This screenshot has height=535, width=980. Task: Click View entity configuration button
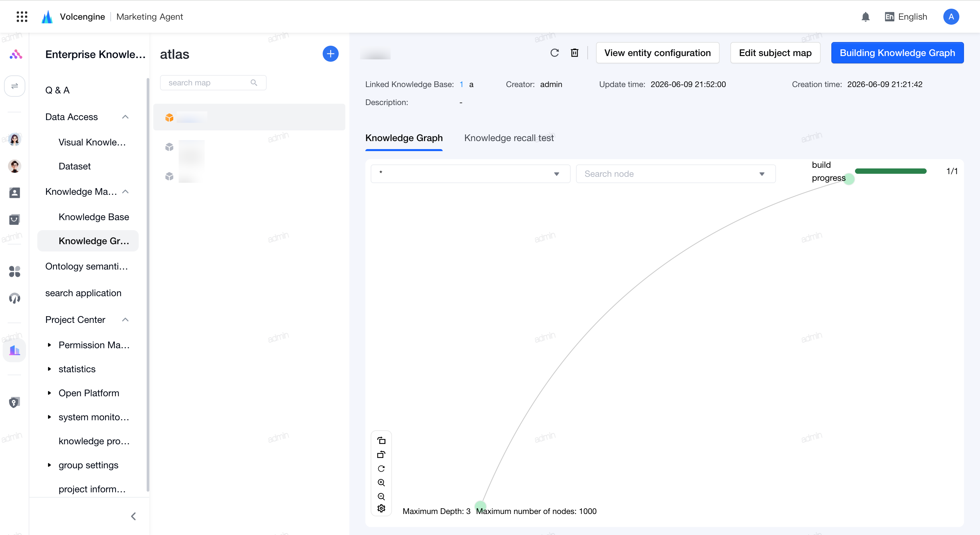(657, 53)
